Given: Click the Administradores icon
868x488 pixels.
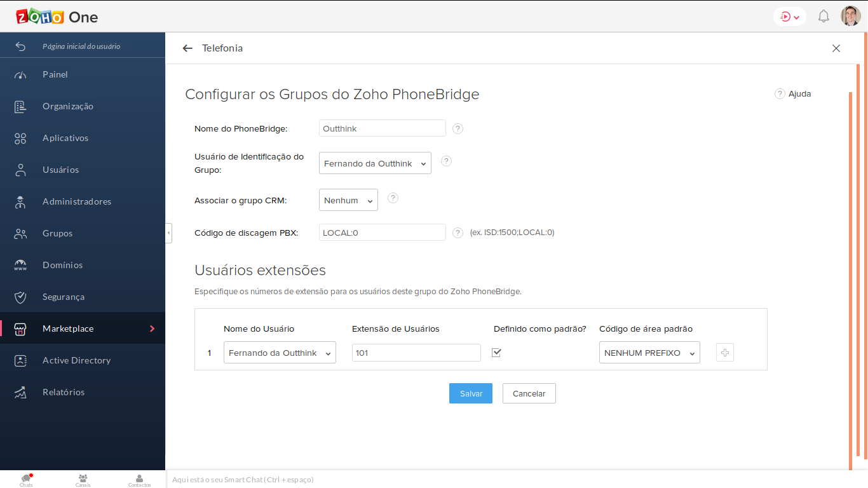Looking at the screenshot, I should tap(20, 201).
